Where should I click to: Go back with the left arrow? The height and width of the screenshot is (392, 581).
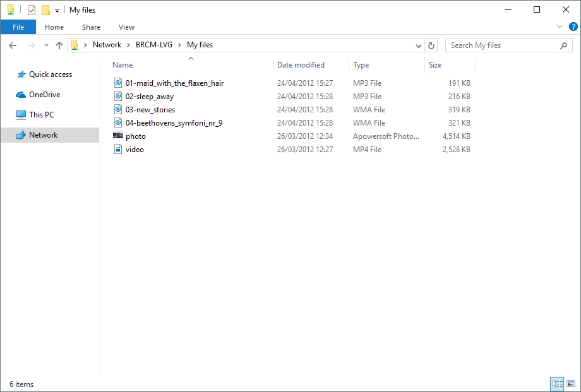tap(13, 45)
